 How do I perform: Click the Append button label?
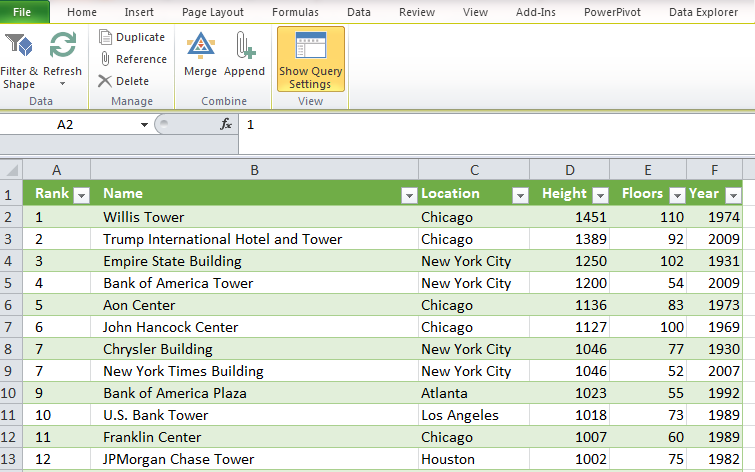(245, 71)
